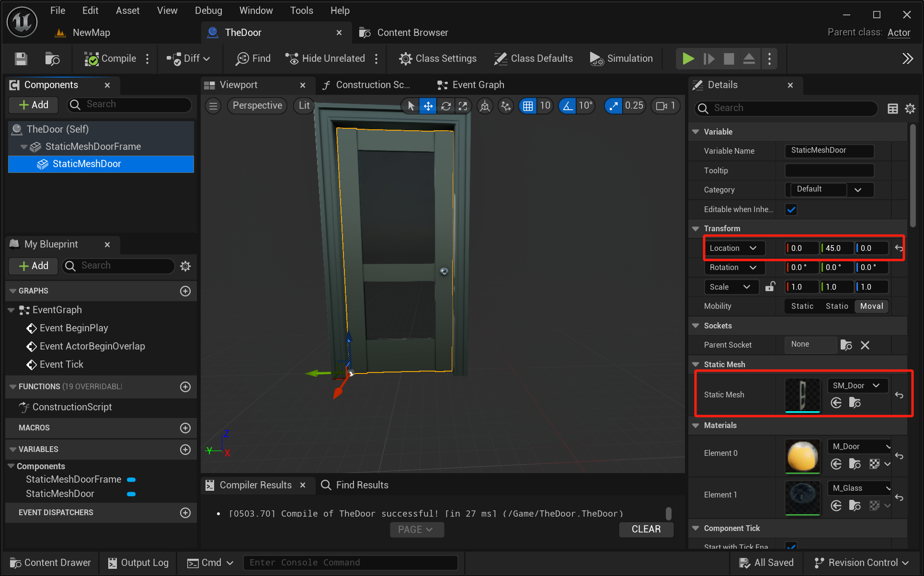Expand the toolbar overflow double-chevron
Viewport: 924px width, 576px height.
908,58
